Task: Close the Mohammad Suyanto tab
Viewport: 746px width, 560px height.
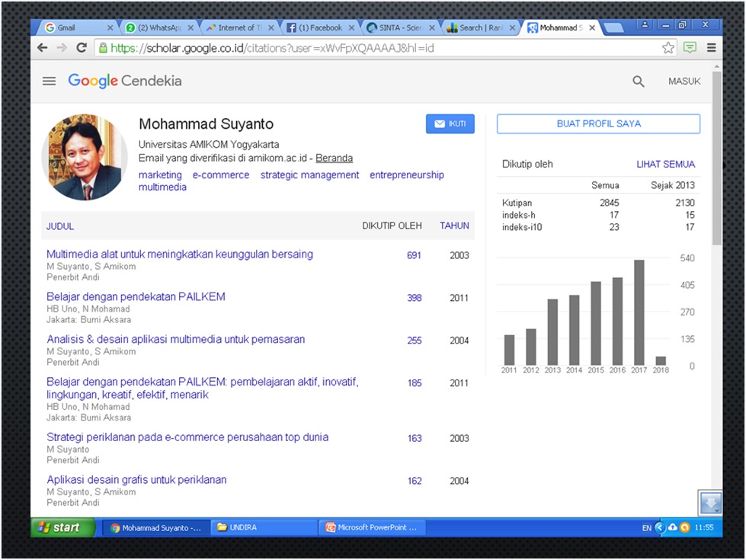Action: coord(592,27)
